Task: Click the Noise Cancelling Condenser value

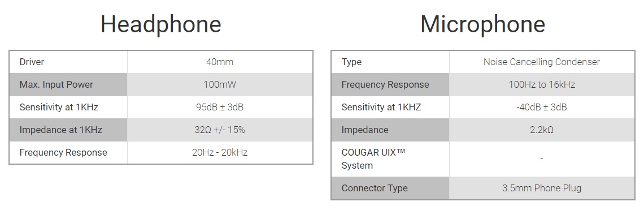Action: pos(542,62)
